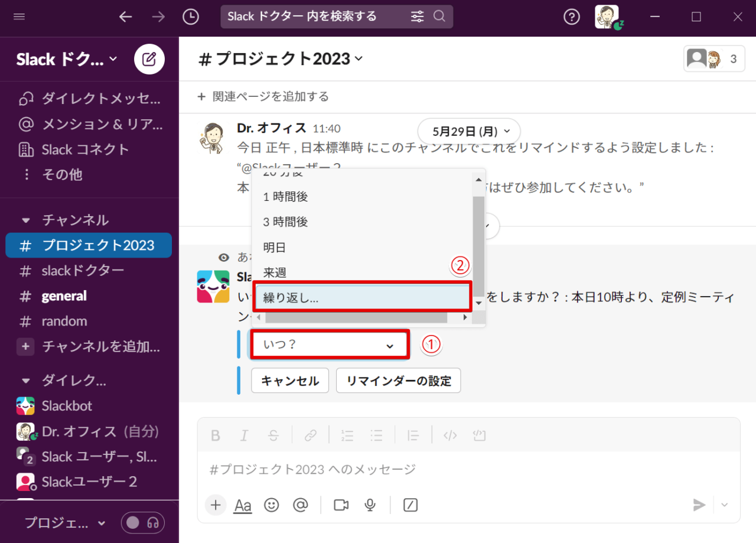This screenshot has height=543, width=756.
Task: Open send options dropdown arrow
Action: point(725,505)
